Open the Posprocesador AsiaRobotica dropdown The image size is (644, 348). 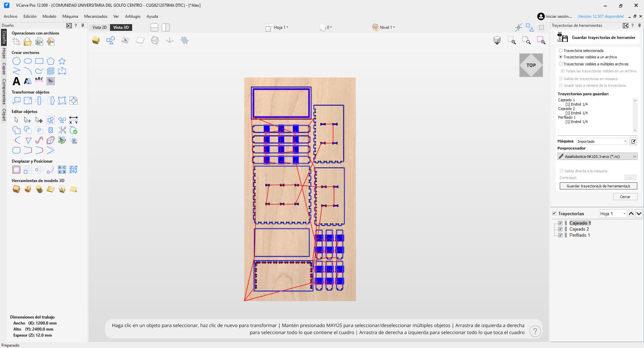pos(597,157)
